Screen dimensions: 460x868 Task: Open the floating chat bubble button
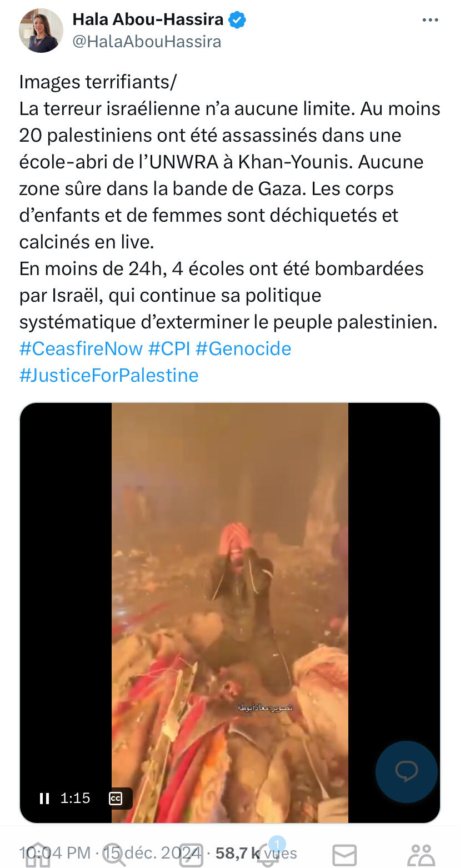tap(407, 771)
